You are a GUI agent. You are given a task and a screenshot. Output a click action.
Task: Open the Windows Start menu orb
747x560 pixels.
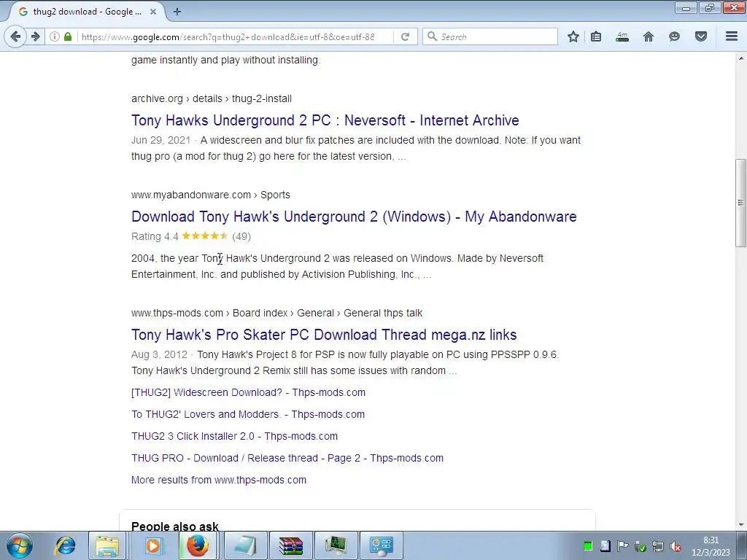(x=20, y=545)
